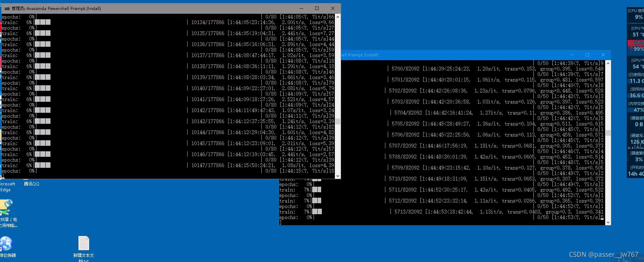This screenshot has height=262, width=644.
Task: Click the CPU usage 9% reading in monitor widget
Action: pyautogui.click(x=639, y=17)
